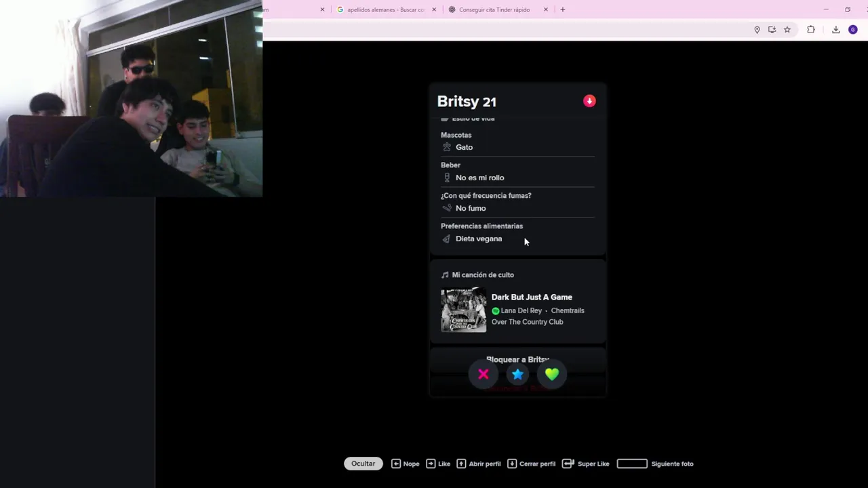
Task: Click the green heart Like button
Action: 552,374
